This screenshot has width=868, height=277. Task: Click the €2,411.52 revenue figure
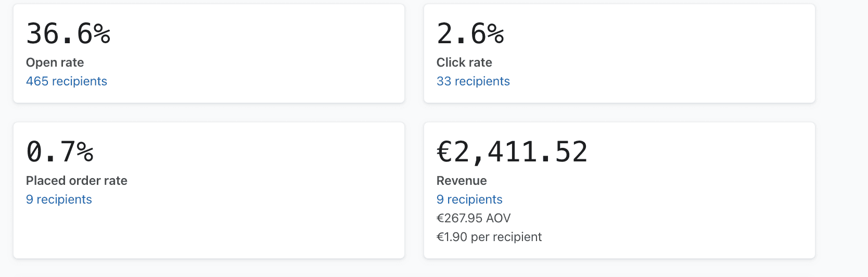coord(512,152)
